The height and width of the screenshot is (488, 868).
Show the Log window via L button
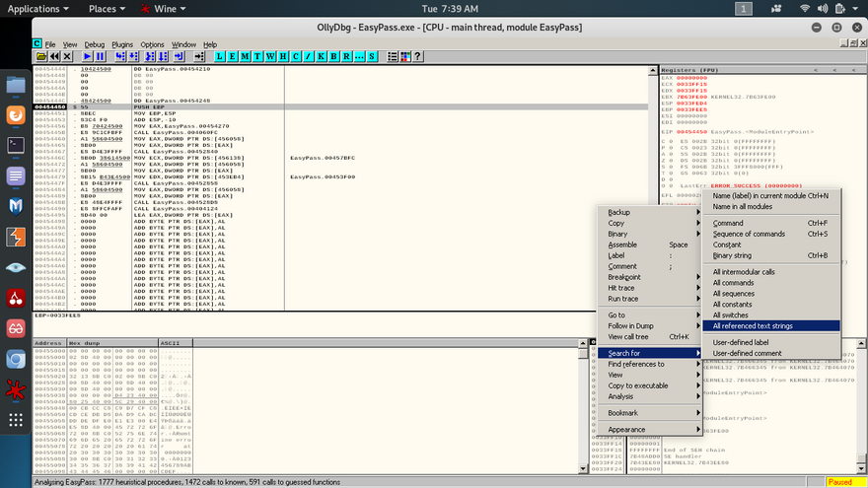pos(220,56)
